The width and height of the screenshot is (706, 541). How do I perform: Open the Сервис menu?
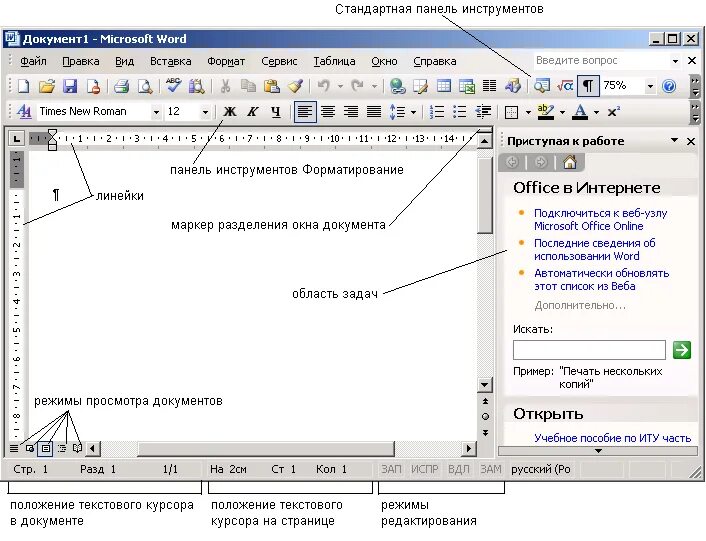[279, 61]
